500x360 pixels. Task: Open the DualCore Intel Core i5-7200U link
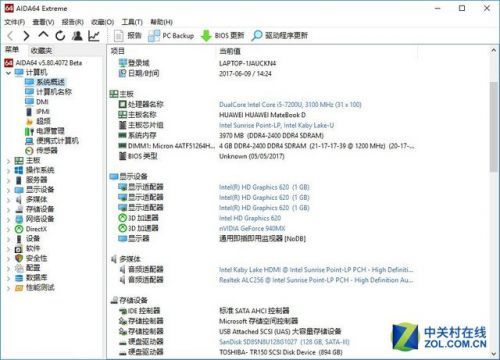pos(290,105)
